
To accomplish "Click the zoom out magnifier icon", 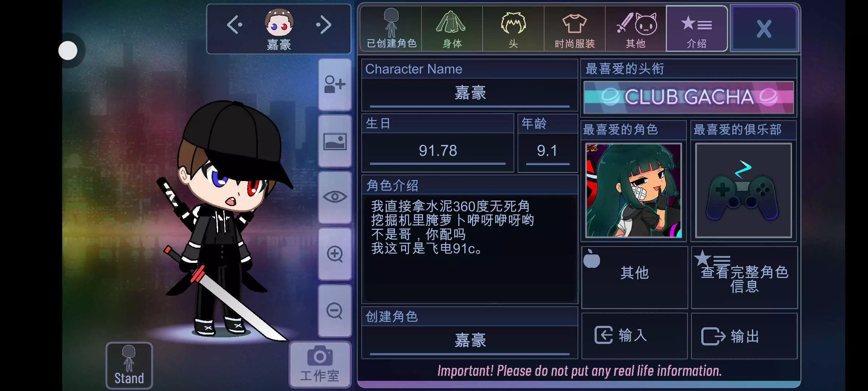I will (335, 311).
